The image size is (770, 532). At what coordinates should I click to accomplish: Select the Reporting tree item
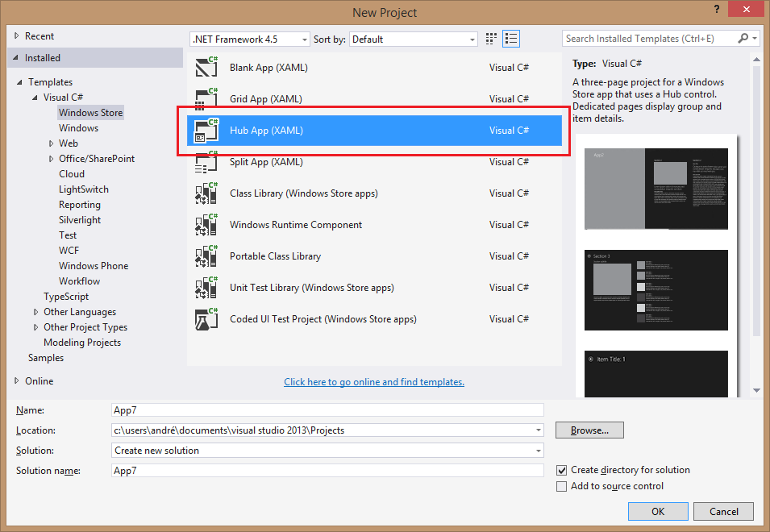80,205
